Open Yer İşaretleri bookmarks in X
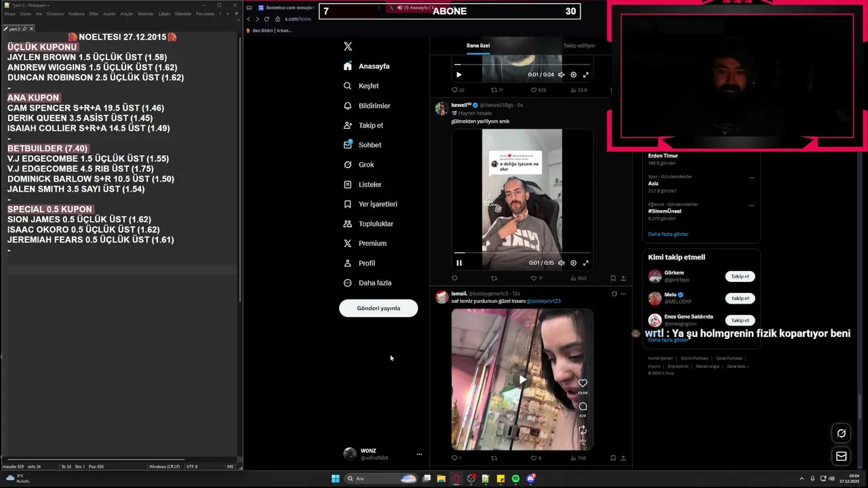The width and height of the screenshot is (868, 488). click(x=370, y=204)
